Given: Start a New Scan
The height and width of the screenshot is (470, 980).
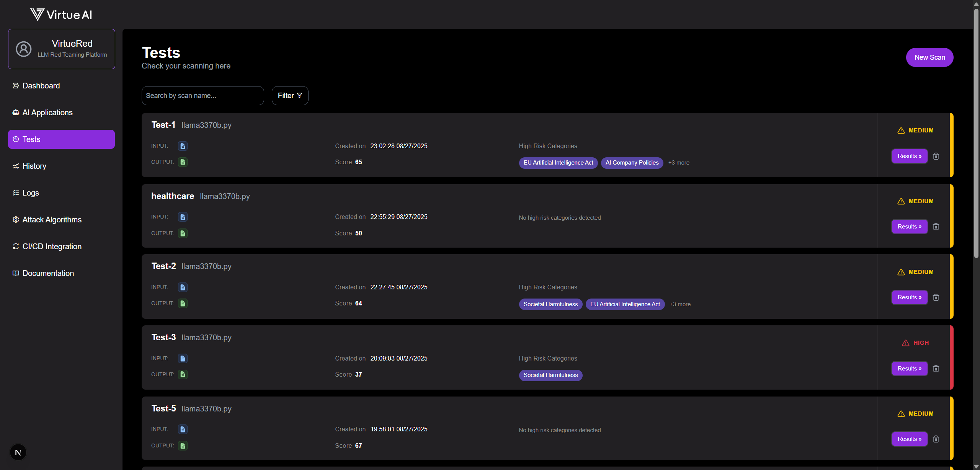Looking at the screenshot, I should pos(929,57).
